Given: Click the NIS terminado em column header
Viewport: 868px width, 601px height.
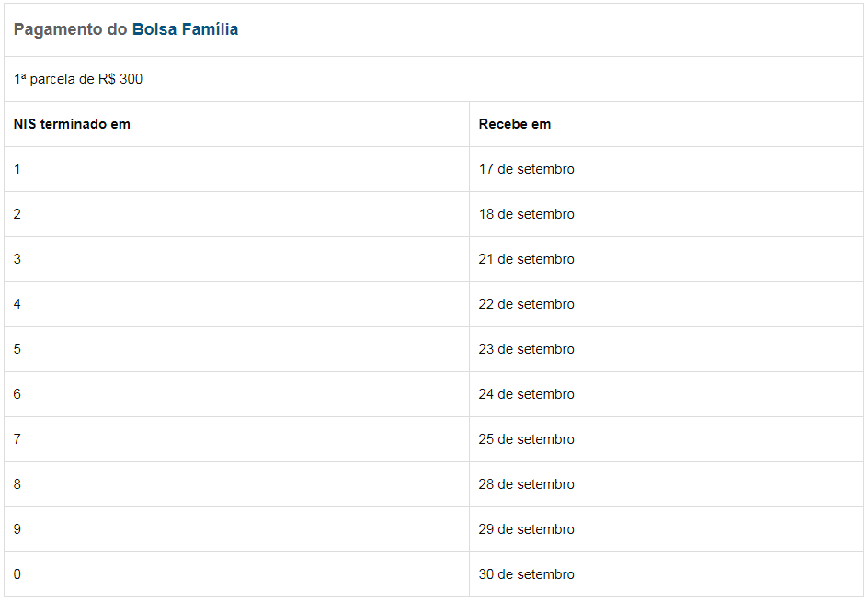Looking at the screenshot, I should click(x=237, y=124).
